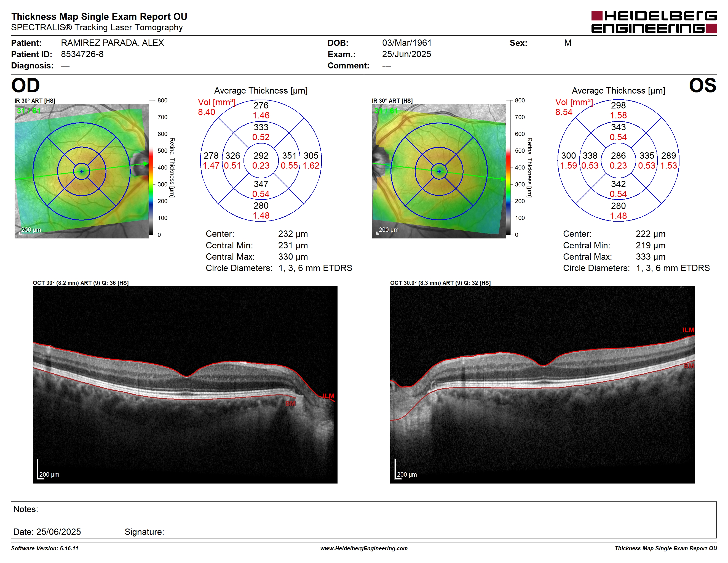The width and height of the screenshot is (728, 563).
Task: Click OD inner inferior thickness 347
Action: (261, 184)
